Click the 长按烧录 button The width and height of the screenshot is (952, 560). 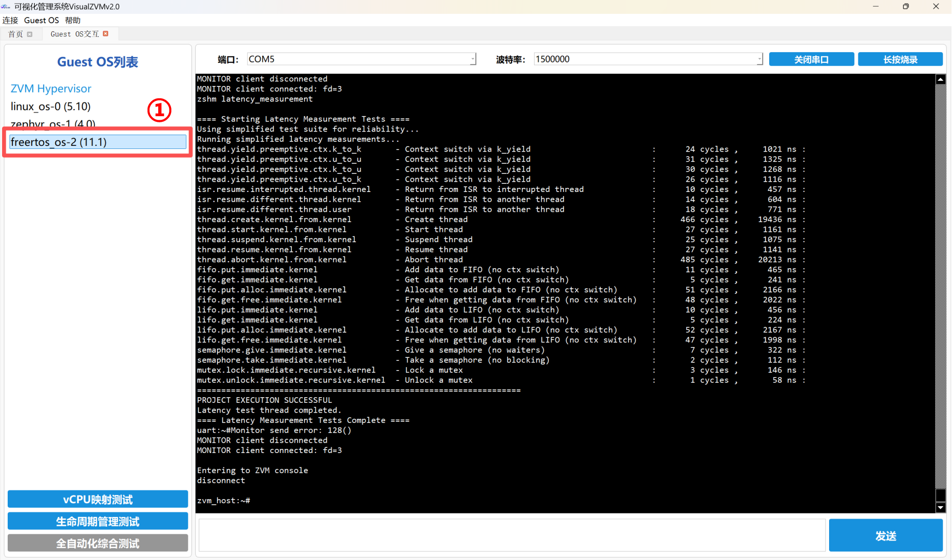pos(900,59)
